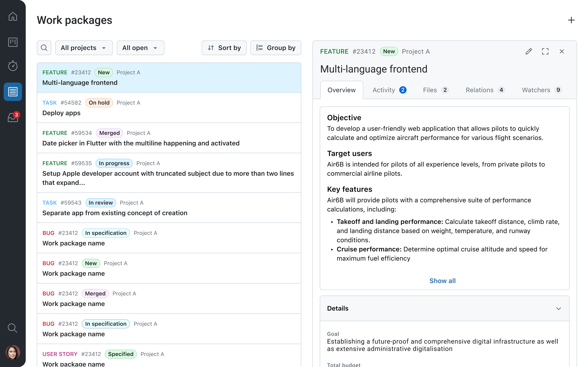The image size is (588, 367).
Task: Close the Multi-language frontend detail panel
Action: [x=562, y=51]
